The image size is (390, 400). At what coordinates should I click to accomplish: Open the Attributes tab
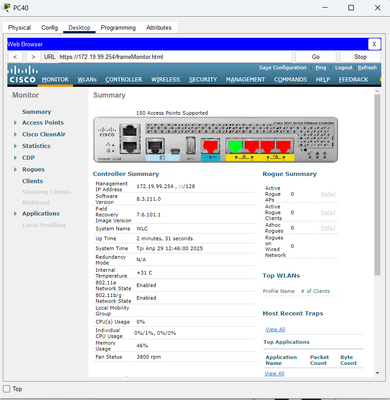(x=159, y=28)
